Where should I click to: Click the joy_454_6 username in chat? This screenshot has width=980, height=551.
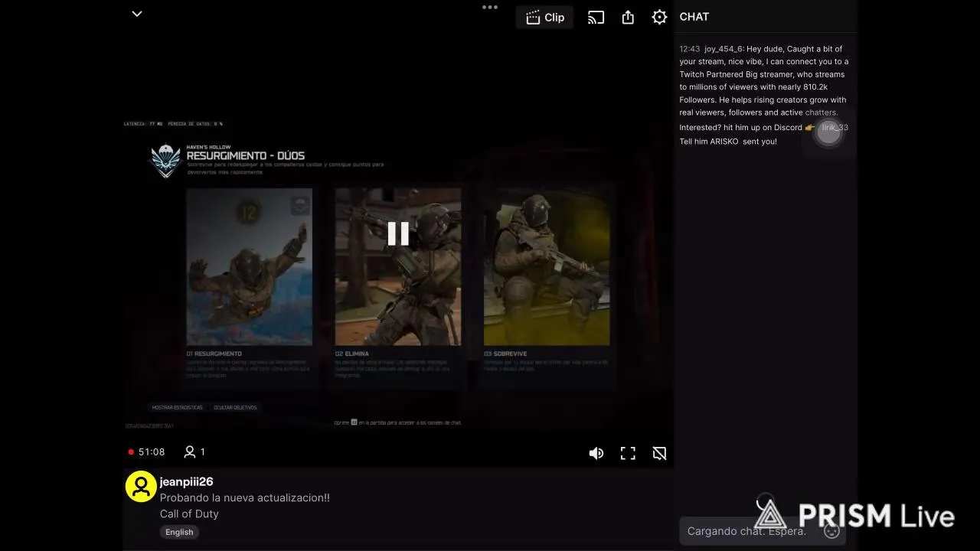click(x=724, y=49)
